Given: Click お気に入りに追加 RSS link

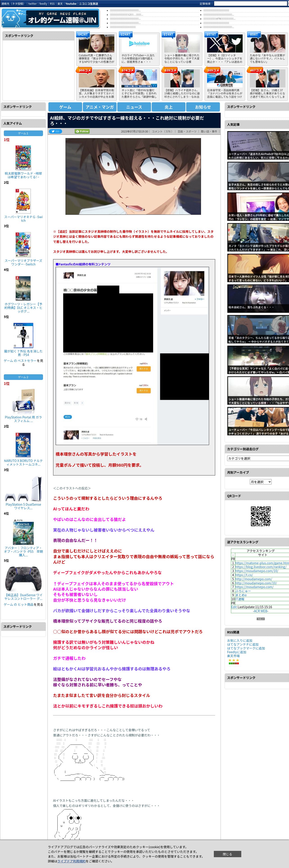Looking at the screenshot, I should [239, 641].
